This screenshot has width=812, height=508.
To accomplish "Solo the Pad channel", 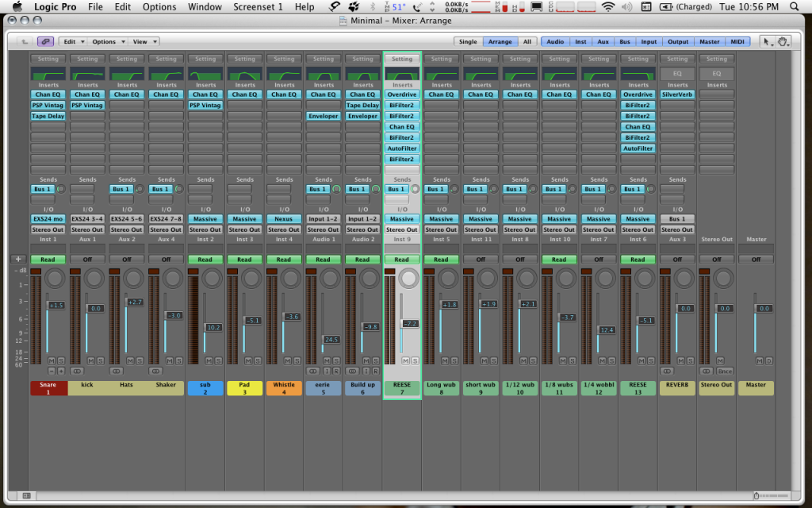I will pyautogui.click(x=258, y=361).
